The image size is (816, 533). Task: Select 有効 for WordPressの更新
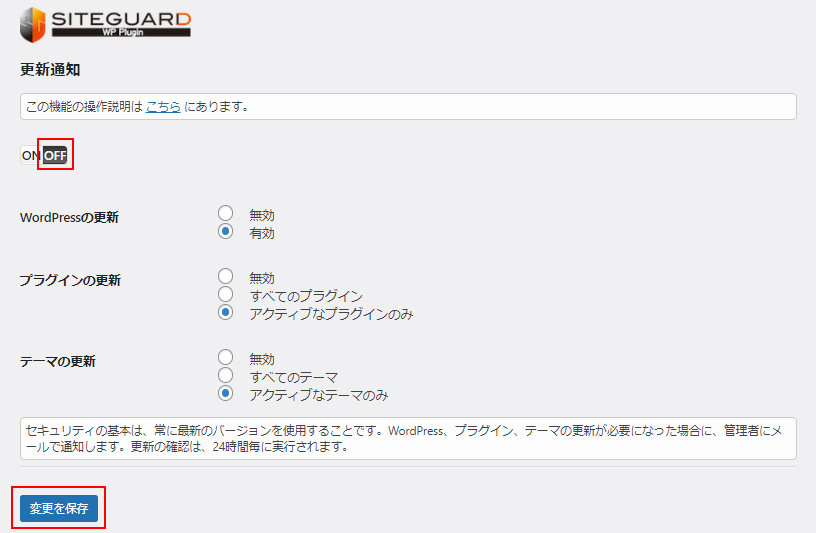coord(225,231)
